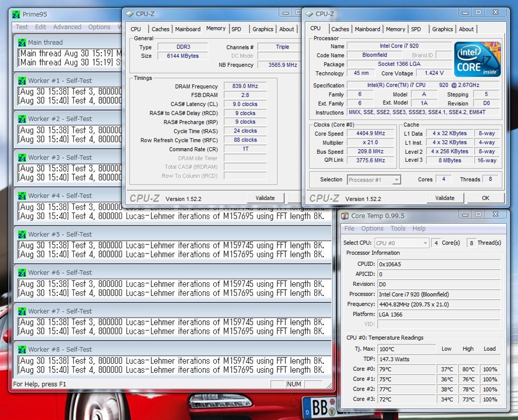Click the Worker #7 Self-Test icon
The height and width of the screenshot is (420, 518).
pos(22,311)
